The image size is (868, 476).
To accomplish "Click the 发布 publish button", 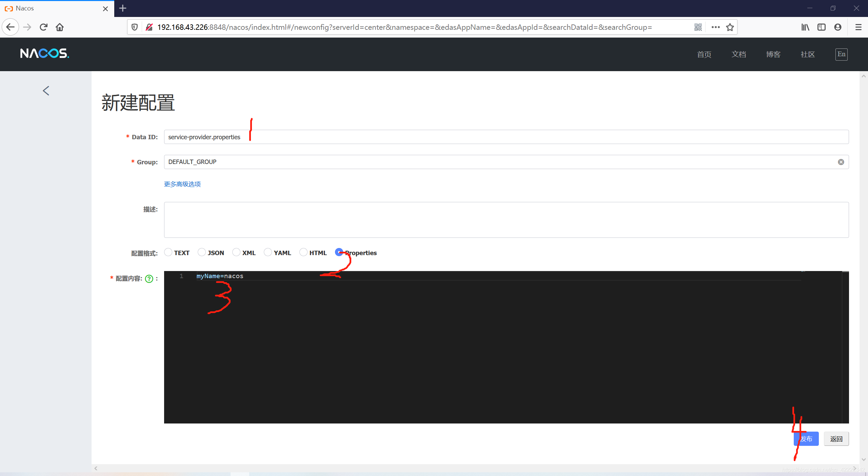I will click(806, 439).
